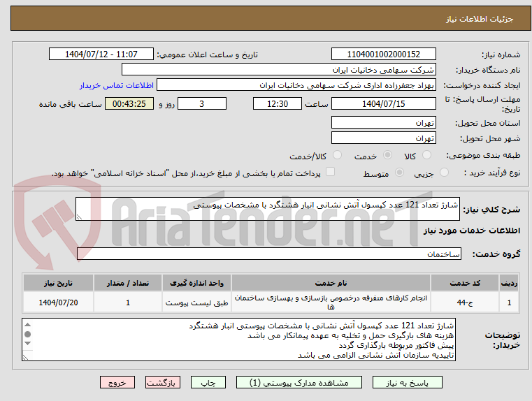Click the ساعت باقی مانده label
Viewport: 532px width, 401px height.
coord(70,104)
